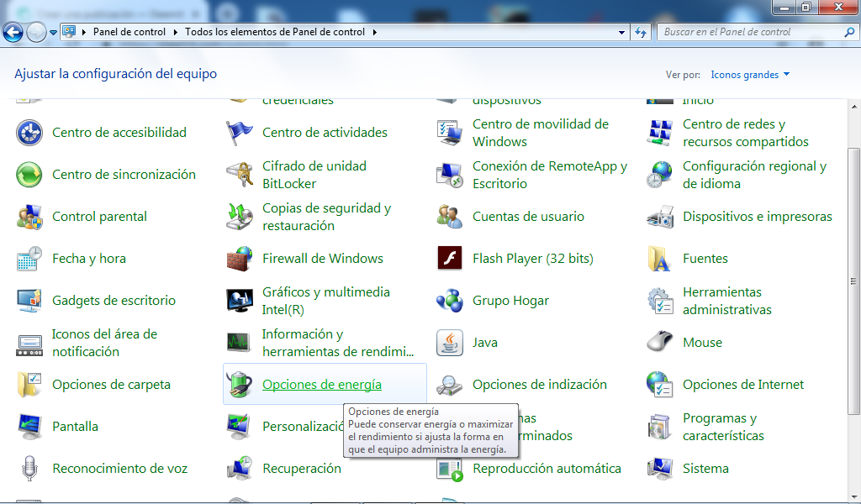Viewport: 861px width, 504px height.
Task: Open the Personalización icon
Action: 240,427
